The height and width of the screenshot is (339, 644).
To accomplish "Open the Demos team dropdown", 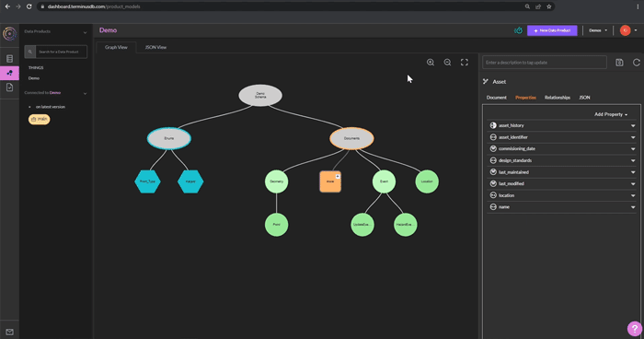I will pos(598,30).
